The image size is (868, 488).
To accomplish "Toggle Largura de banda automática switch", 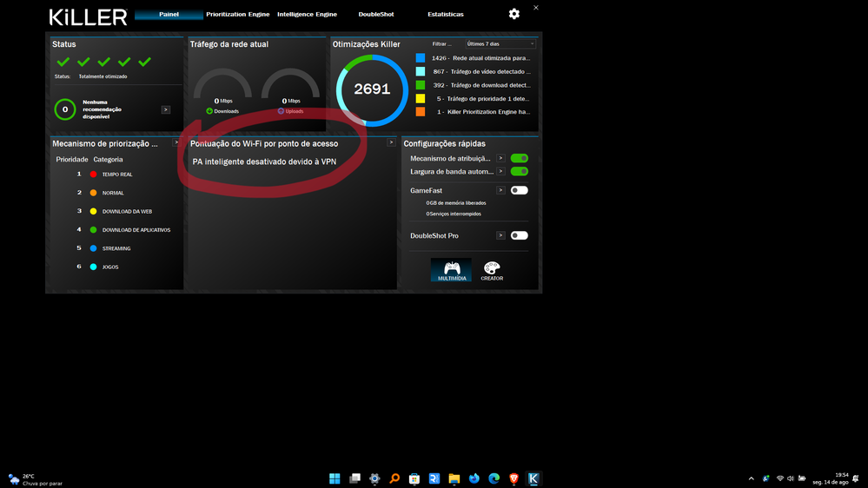I will (520, 172).
